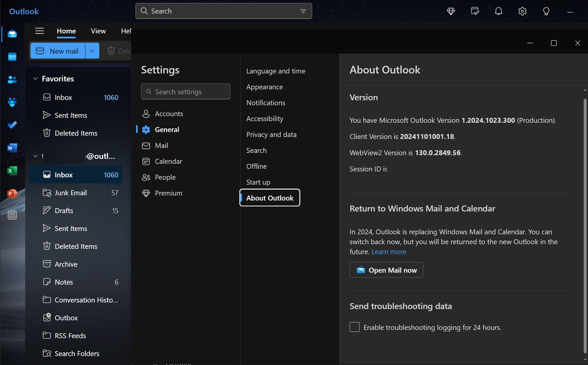Click the Settings gear in title bar
The height and width of the screenshot is (365, 588).
coord(522,11)
